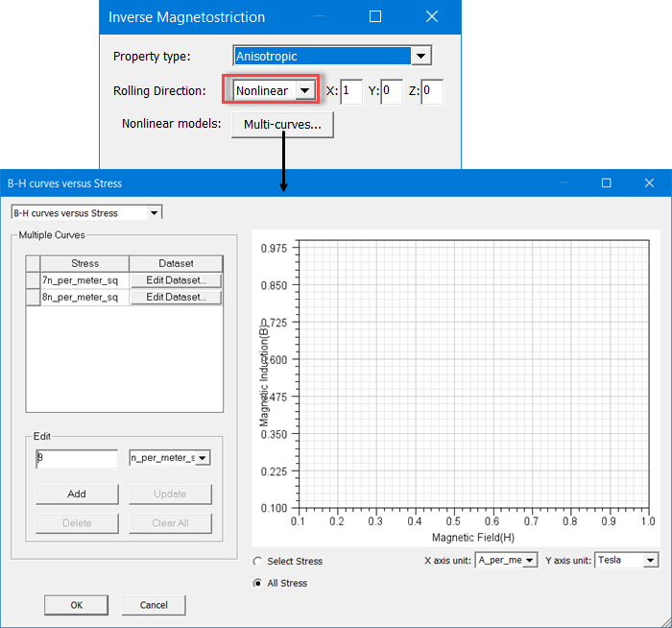The height and width of the screenshot is (628, 672).
Task: Close the B-H curves versus Stress window
Action: 649,183
